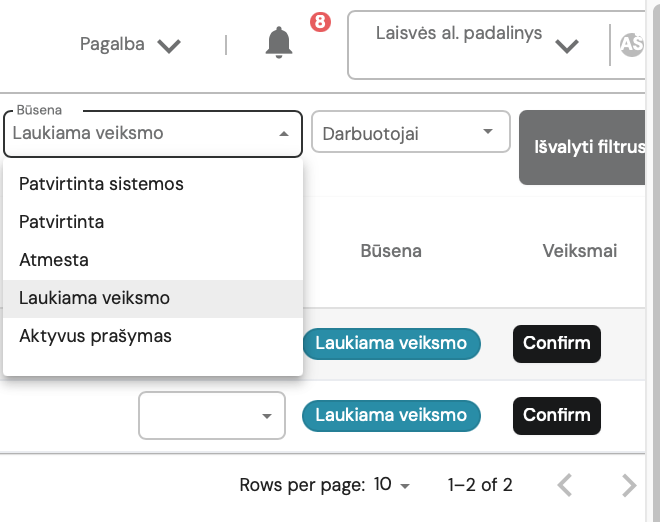Viewport: 660px width, 522px height.
Task: Click the user avatar icon
Action: pos(632,44)
